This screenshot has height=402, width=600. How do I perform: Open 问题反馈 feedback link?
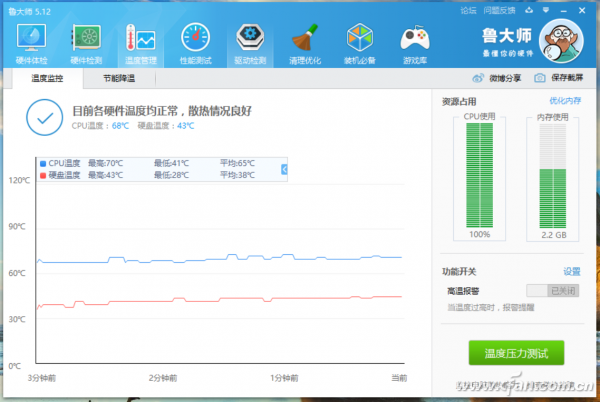(499, 11)
